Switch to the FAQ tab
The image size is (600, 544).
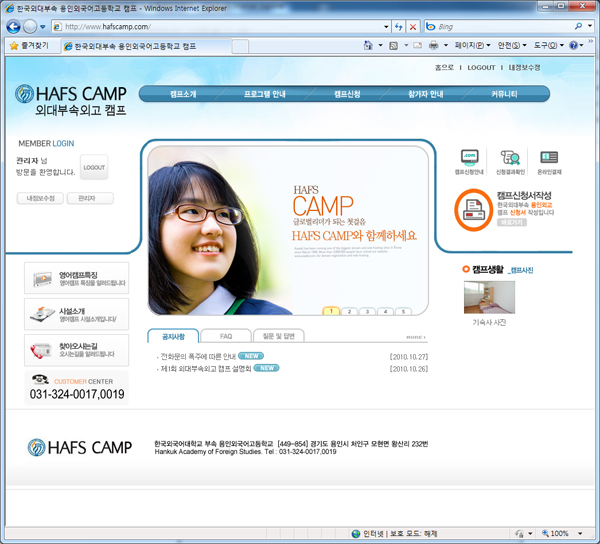click(226, 336)
